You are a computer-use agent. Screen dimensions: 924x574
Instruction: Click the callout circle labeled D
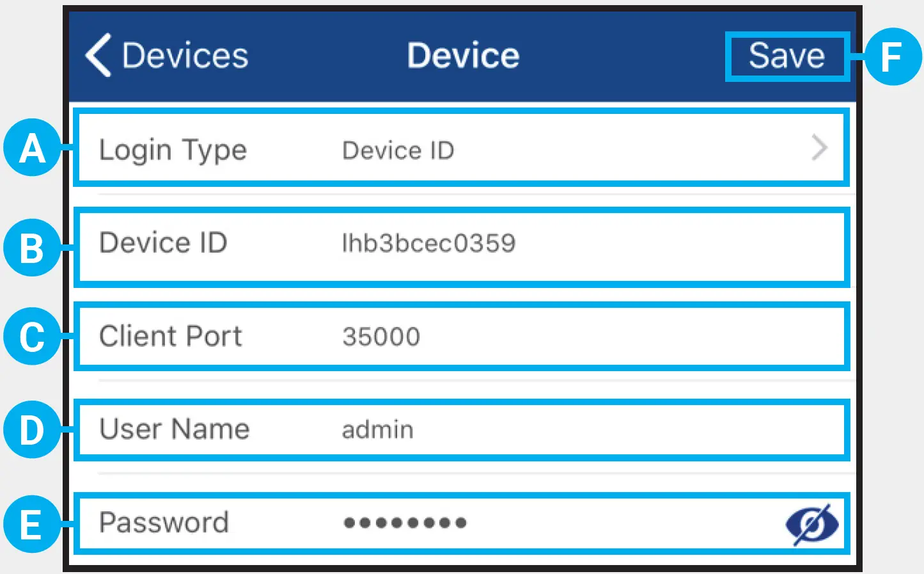(33, 429)
